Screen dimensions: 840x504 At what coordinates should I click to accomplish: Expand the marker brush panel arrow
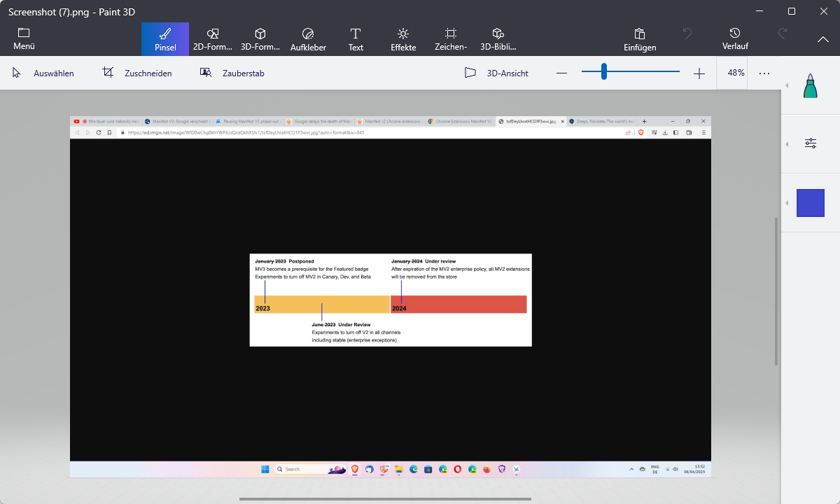(787, 85)
